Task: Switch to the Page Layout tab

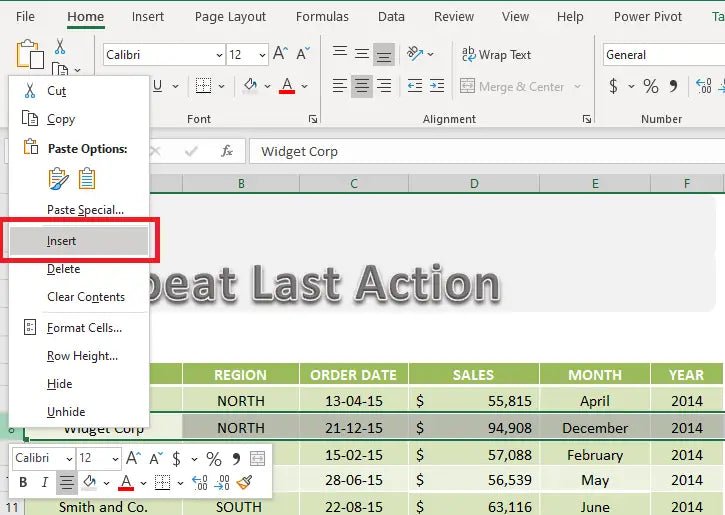Action: 230,17
